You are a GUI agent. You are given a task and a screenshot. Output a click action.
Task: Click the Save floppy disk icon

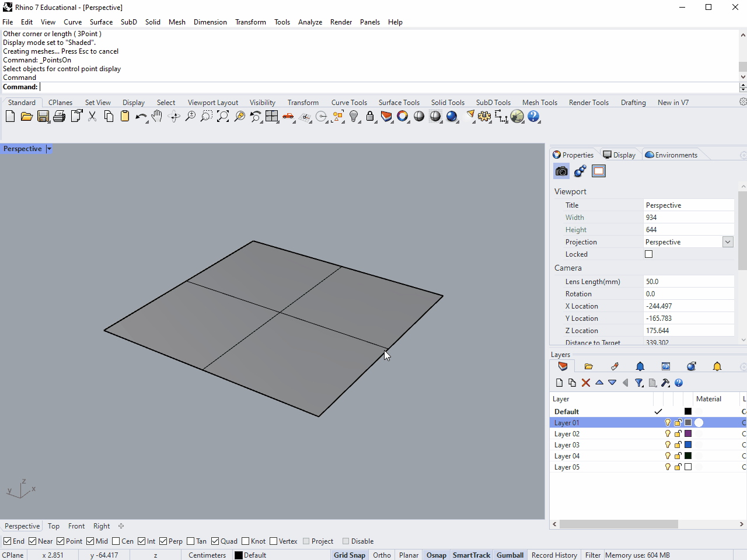[43, 117]
